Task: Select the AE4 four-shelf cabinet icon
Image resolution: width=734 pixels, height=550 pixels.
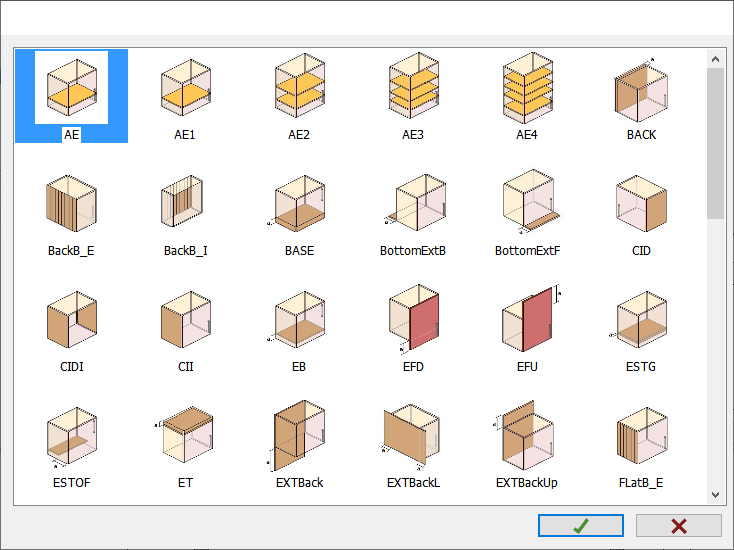Action: click(x=528, y=88)
